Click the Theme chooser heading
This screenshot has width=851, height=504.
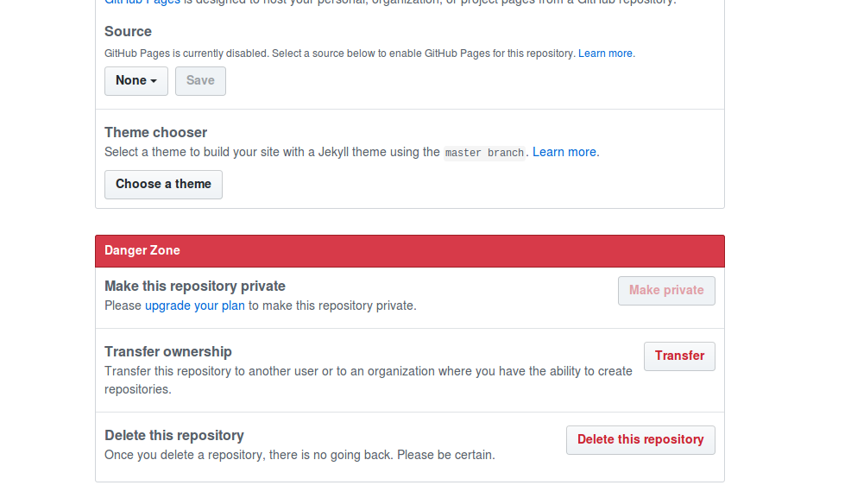point(155,132)
